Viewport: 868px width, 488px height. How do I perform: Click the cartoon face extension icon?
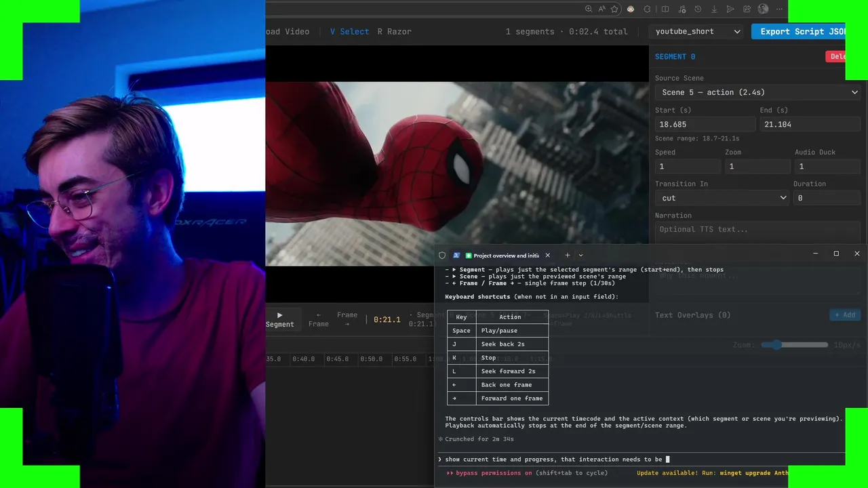tap(631, 9)
